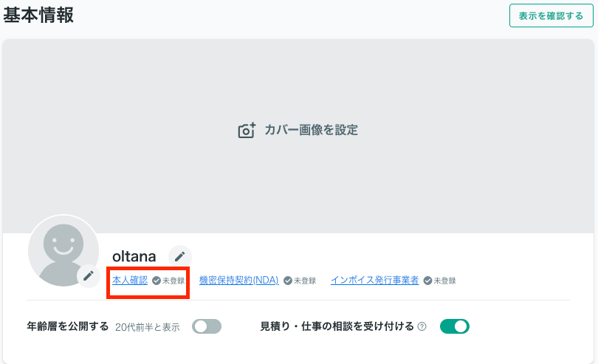This screenshot has width=598, height=364.
Task: Turn off the 見積り・仕事の相談を受け付ける toggle
Action: pos(455,326)
